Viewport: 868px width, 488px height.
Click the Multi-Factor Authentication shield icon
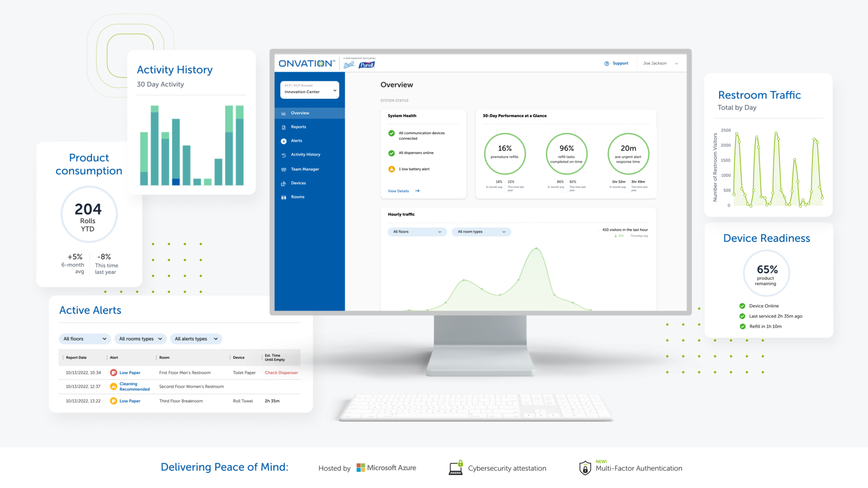point(584,468)
